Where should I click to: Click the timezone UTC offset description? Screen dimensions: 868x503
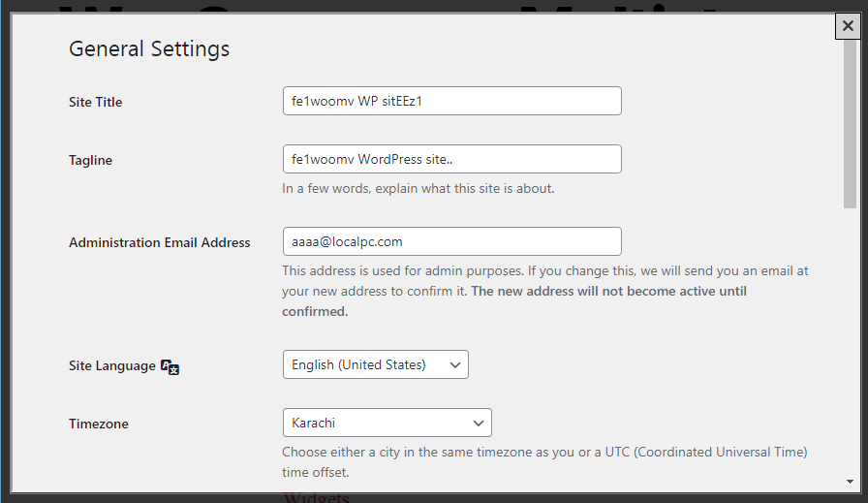pyautogui.click(x=544, y=462)
